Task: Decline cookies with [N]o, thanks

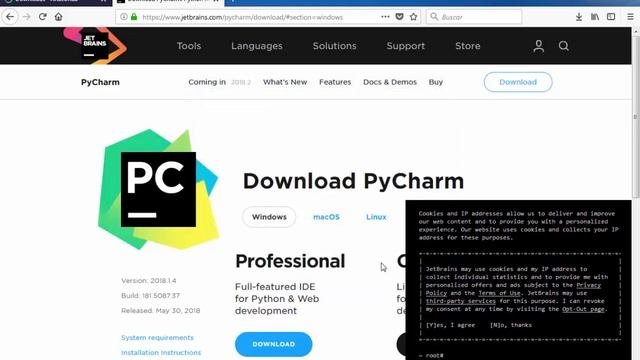Action: (x=511, y=325)
